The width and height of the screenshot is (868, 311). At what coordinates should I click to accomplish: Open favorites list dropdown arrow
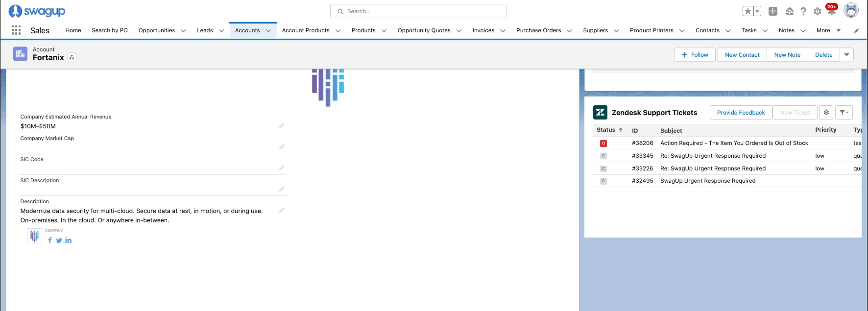(x=757, y=11)
